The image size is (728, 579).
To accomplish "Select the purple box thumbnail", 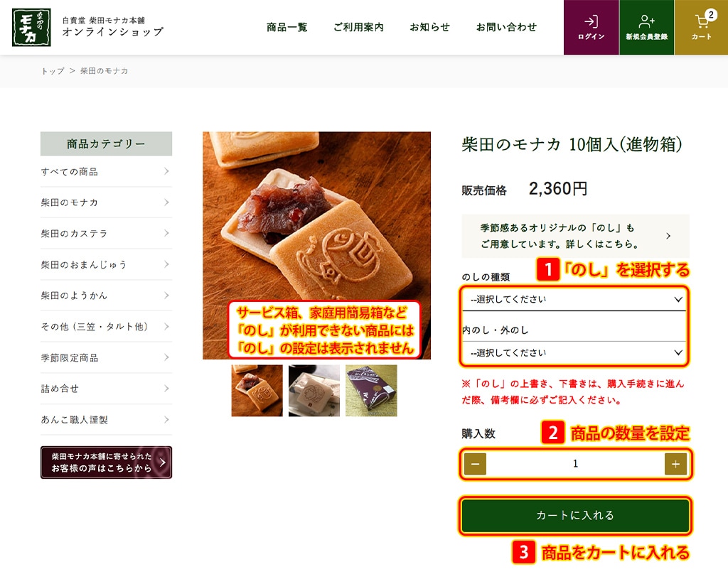I will pos(371,390).
